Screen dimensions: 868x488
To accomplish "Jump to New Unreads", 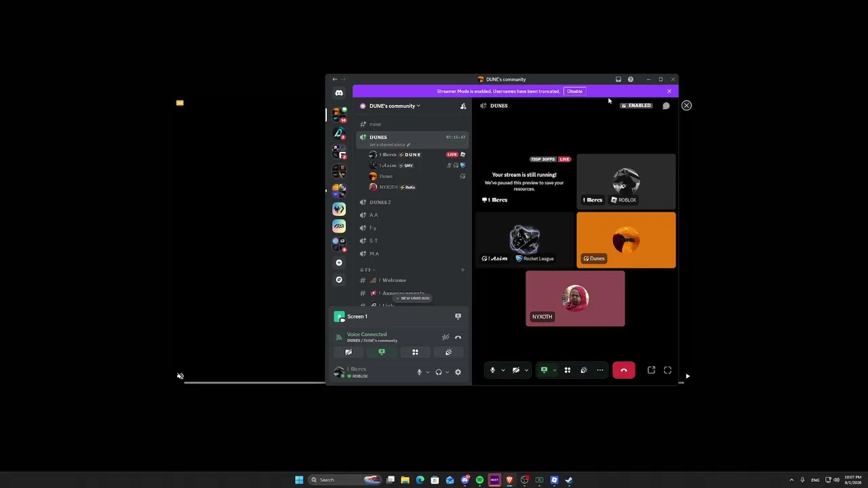I will (412, 298).
